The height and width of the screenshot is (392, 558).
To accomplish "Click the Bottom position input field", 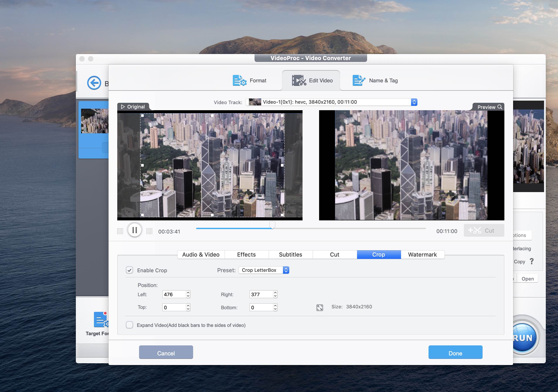I will [261, 308].
